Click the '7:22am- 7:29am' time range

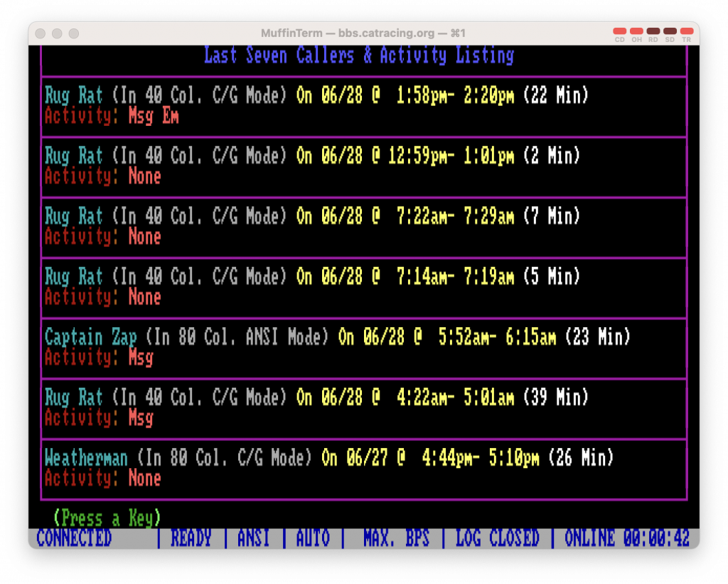coord(456,216)
